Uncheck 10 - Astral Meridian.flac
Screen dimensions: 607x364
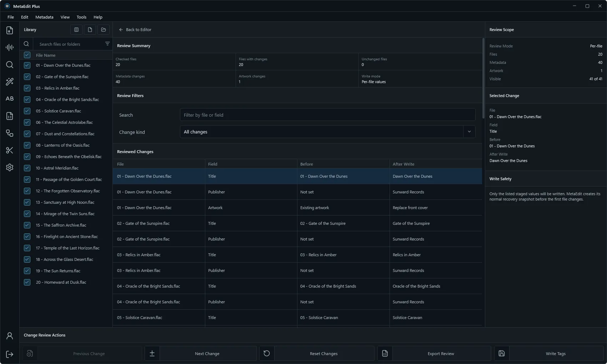[27, 168]
